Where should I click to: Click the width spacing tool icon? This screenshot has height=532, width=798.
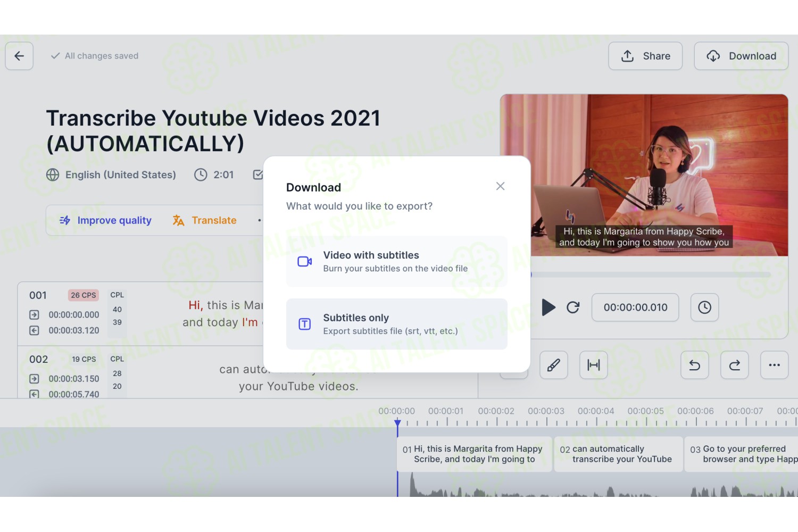coord(594,365)
